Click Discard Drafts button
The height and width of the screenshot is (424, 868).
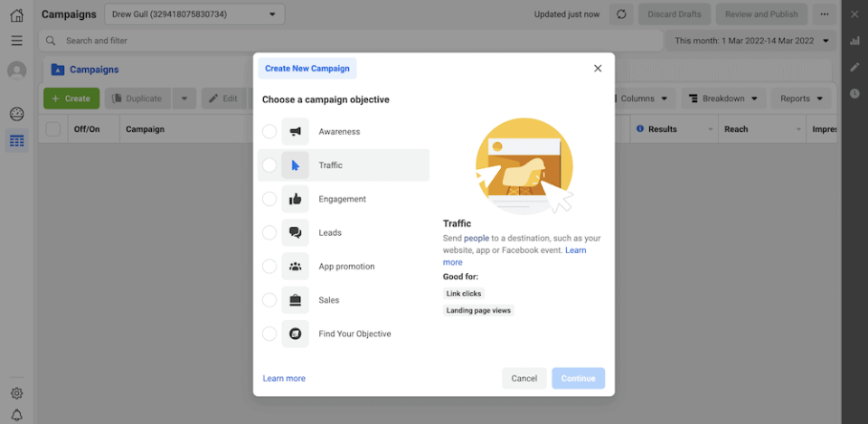pos(675,14)
